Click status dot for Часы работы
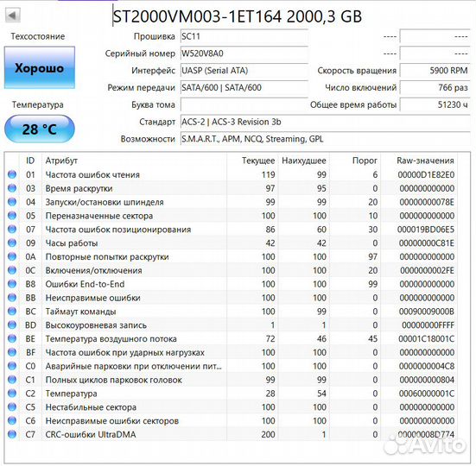Image resolution: width=476 pixels, height=466 pixels. tap(12, 242)
